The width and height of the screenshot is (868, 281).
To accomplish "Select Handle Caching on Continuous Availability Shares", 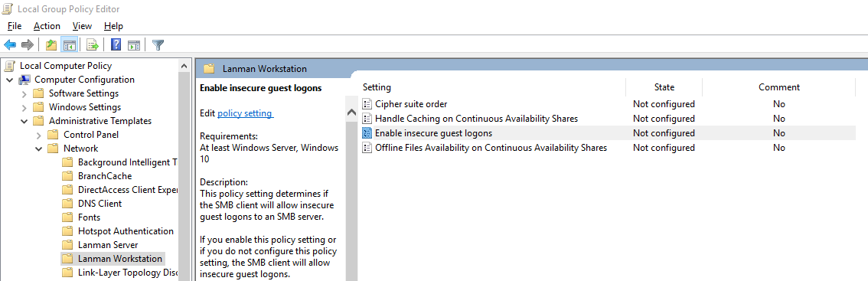I will [477, 118].
